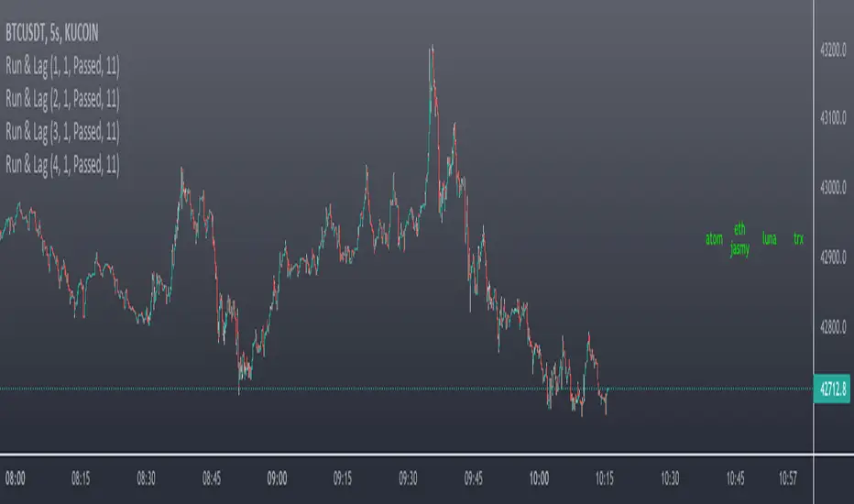Click the current price label 42712.8
This screenshot has width=854, height=504.
[832, 389]
